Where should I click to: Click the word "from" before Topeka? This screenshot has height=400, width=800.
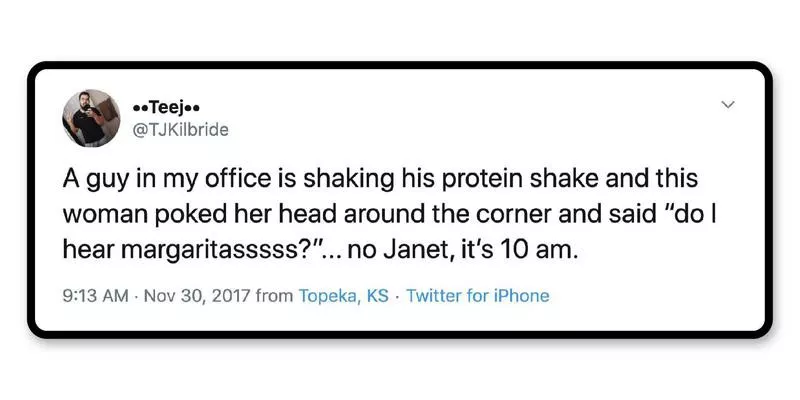tap(275, 296)
